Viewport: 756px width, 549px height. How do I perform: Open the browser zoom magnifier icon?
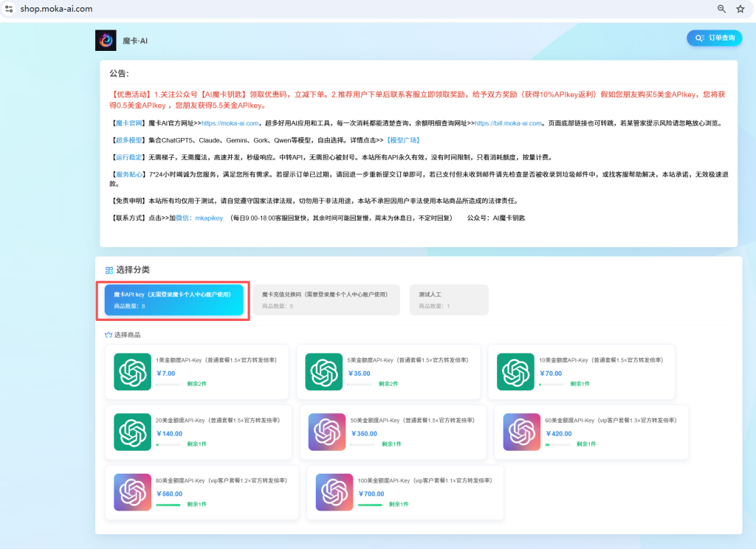721,9
